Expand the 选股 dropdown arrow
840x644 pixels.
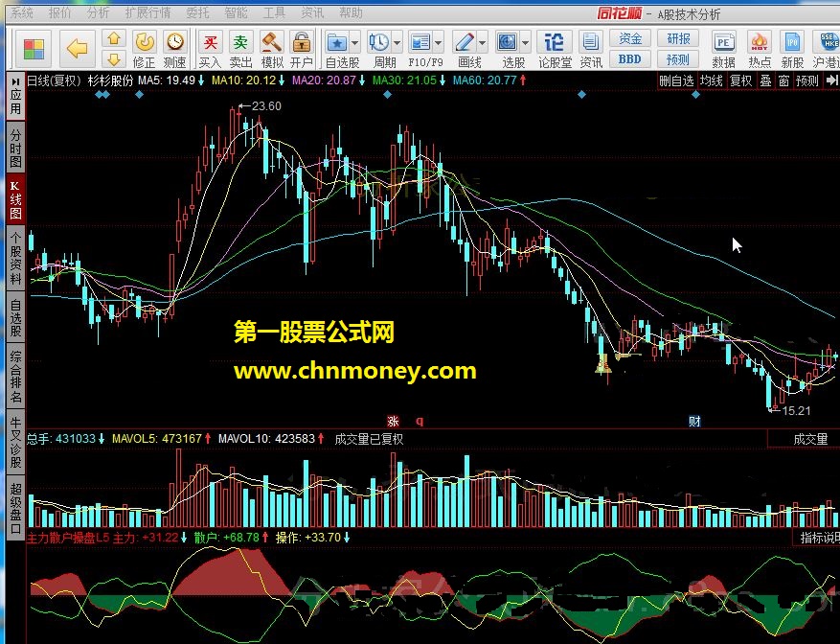tap(526, 42)
